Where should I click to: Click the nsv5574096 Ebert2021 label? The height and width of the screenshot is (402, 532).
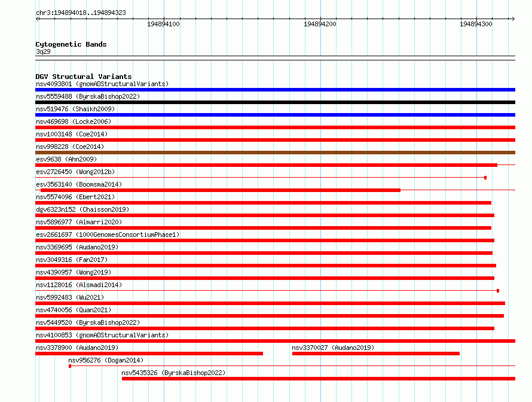pos(75,197)
